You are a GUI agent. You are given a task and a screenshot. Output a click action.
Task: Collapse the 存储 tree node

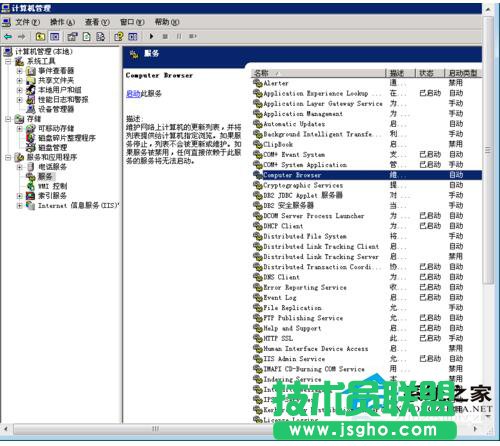8,119
